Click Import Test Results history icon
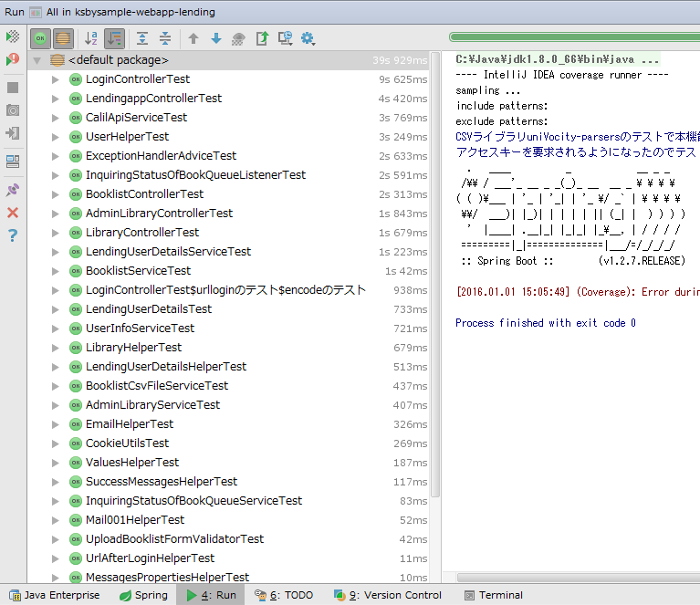700x605 pixels. (286, 38)
